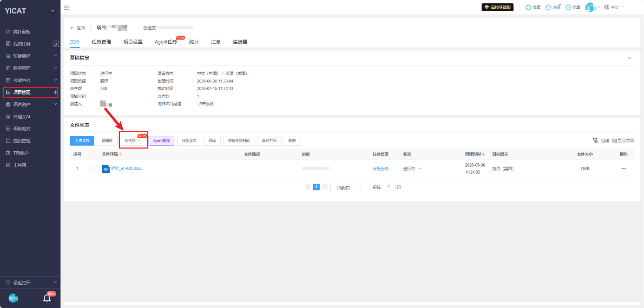This screenshot has height=308, width=644.
Task: Click the 设置 gear icon in header
Action: click(x=568, y=7)
